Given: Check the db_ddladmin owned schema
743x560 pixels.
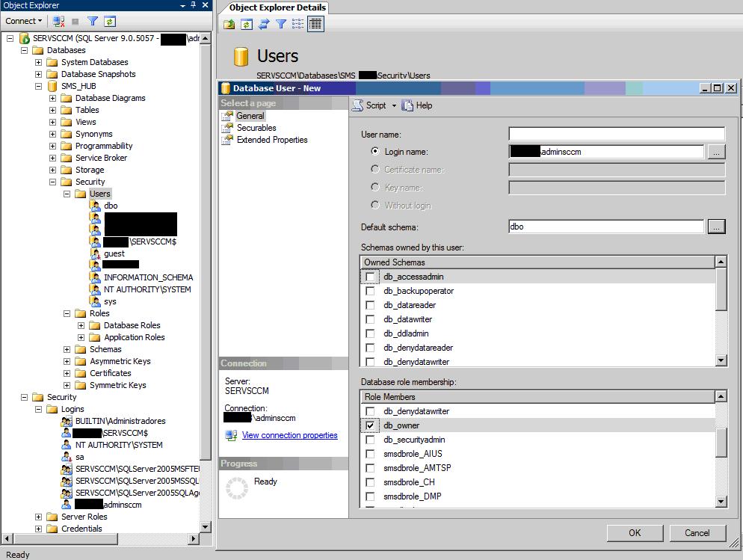Looking at the screenshot, I should pyautogui.click(x=370, y=333).
